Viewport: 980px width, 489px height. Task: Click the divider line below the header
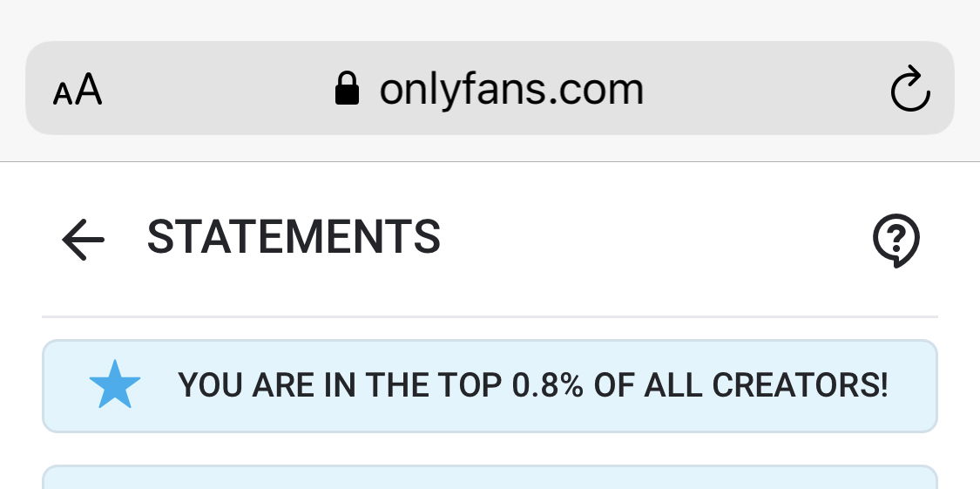pyautogui.click(x=490, y=316)
